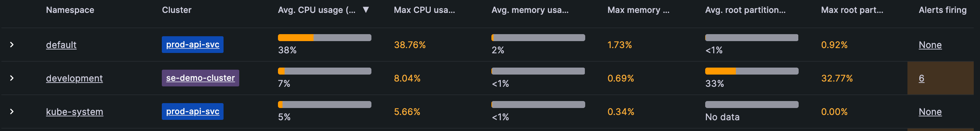980x131 pixels.
Task: Open the development namespace link
Action: coord(74,78)
